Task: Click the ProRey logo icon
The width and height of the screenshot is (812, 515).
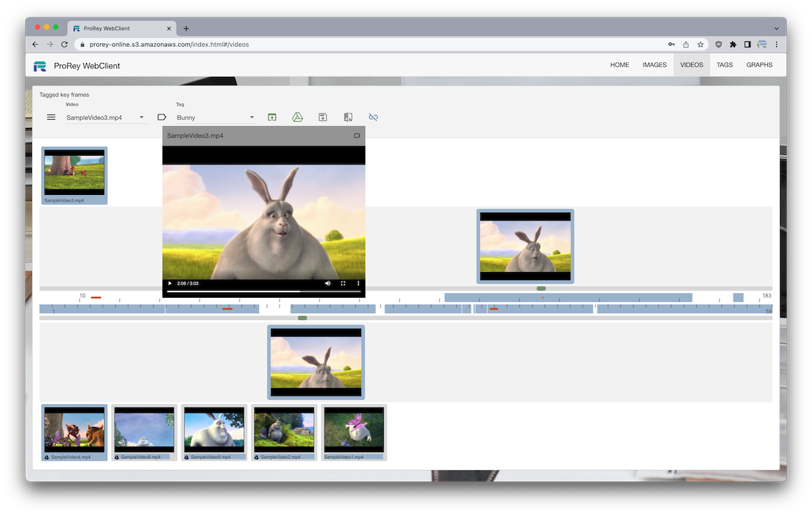Action: (x=40, y=66)
